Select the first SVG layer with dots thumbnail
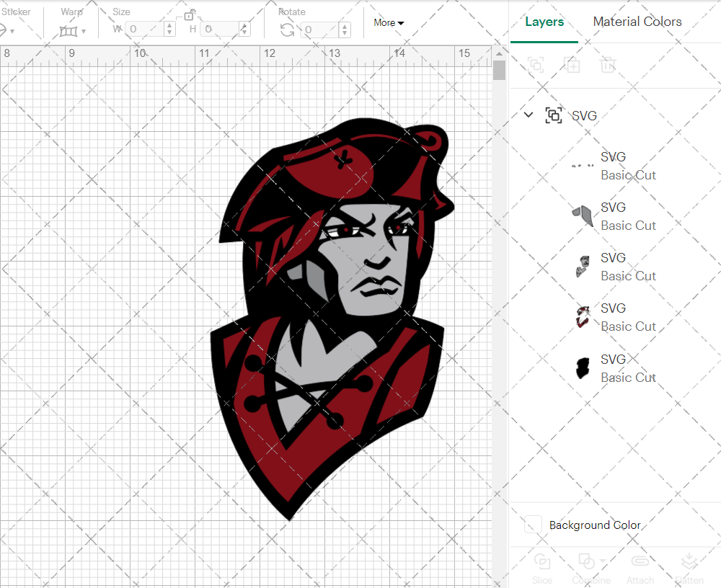This screenshot has height=588, width=721. pyautogui.click(x=583, y=166)
